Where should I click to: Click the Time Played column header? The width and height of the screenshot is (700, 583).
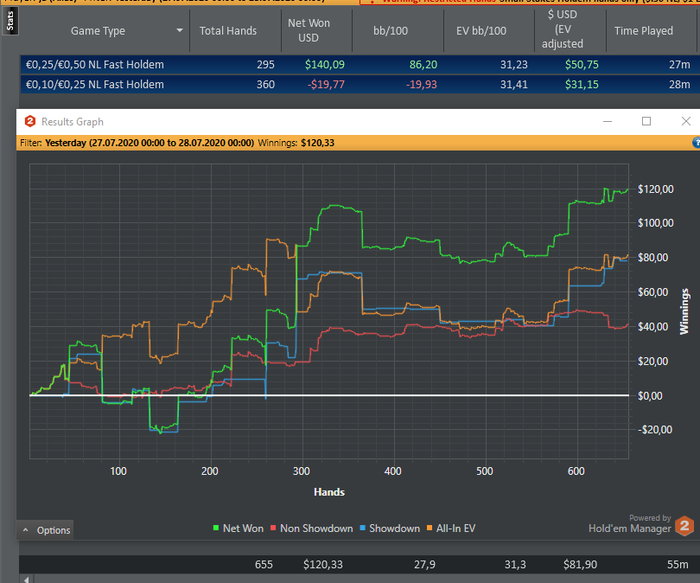click(643, 31)
